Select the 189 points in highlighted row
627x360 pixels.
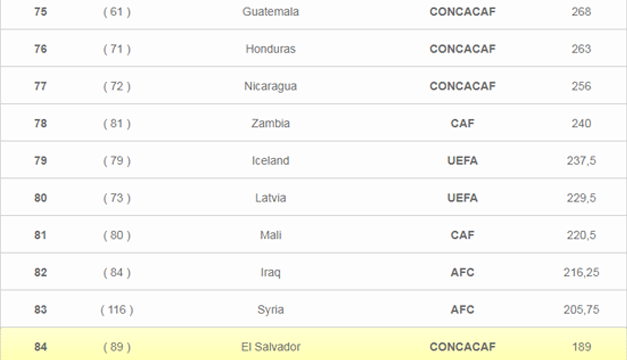click(581, 346)
